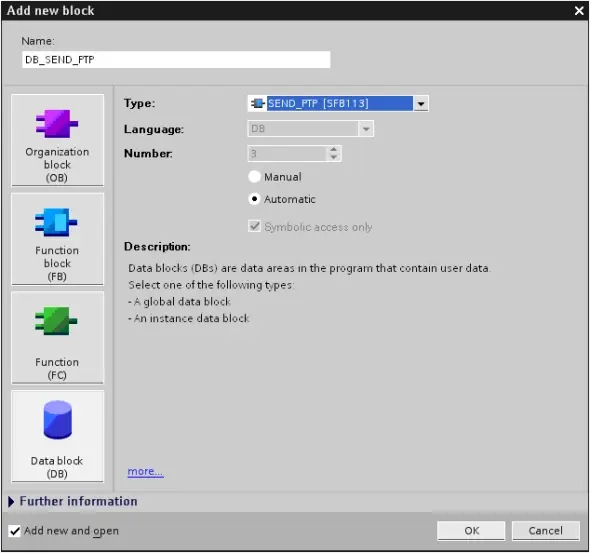This screenshot has width=590, height=553.
Task: Pick the green Function (FC) icon
Action: tap(56, 321)
